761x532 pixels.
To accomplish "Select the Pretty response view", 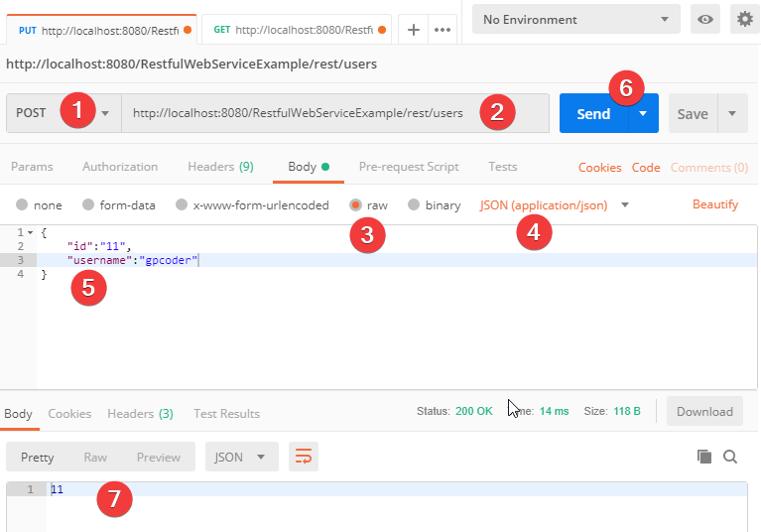I will click(38, 458).
